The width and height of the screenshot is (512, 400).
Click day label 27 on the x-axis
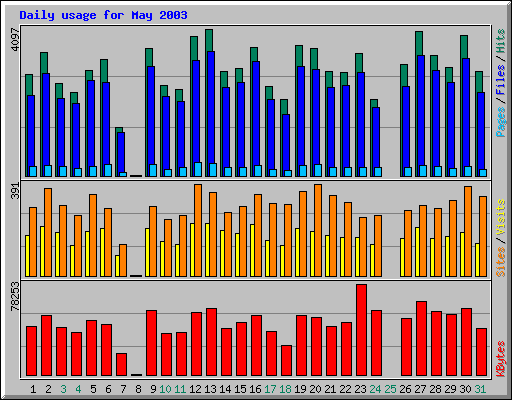[x=420, y=389]
